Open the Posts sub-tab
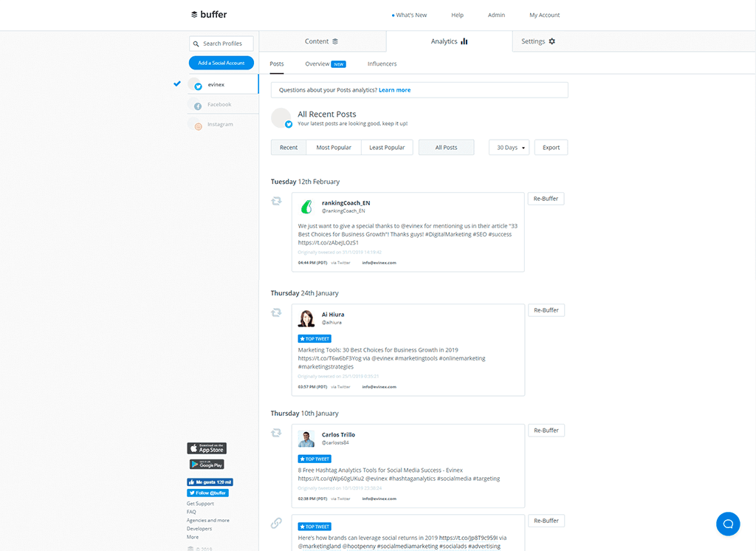Image resolution: width=756 pixels, height=551 pixels. pyautogui.click(x=277, y=64)
